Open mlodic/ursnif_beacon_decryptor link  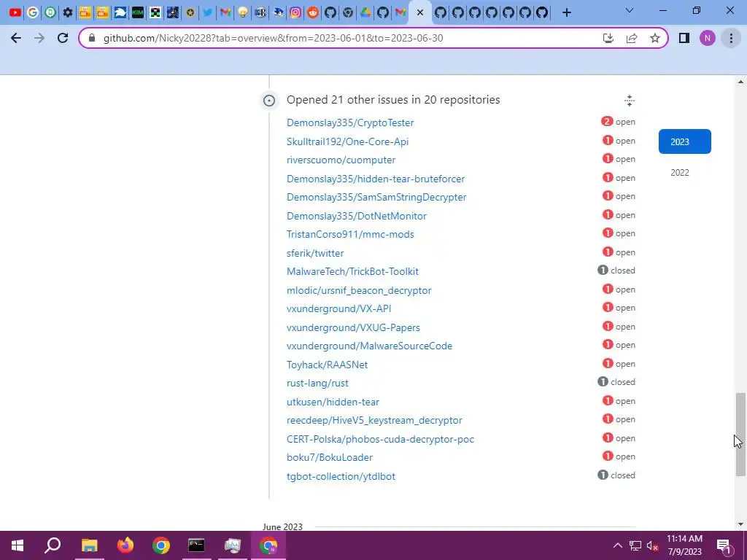359,290
